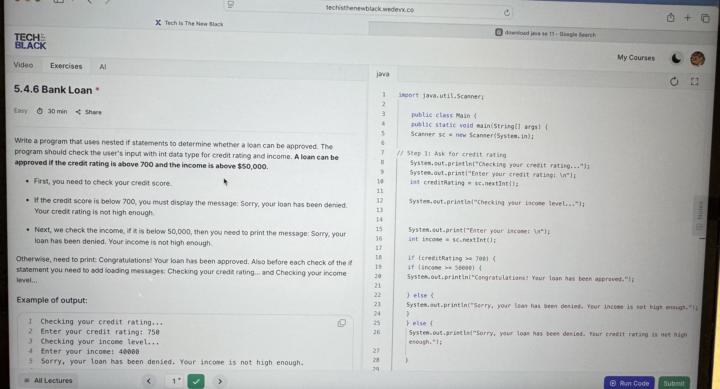Switch to download java Google Search tab
720x389 pixels.
tap(545, 33)
